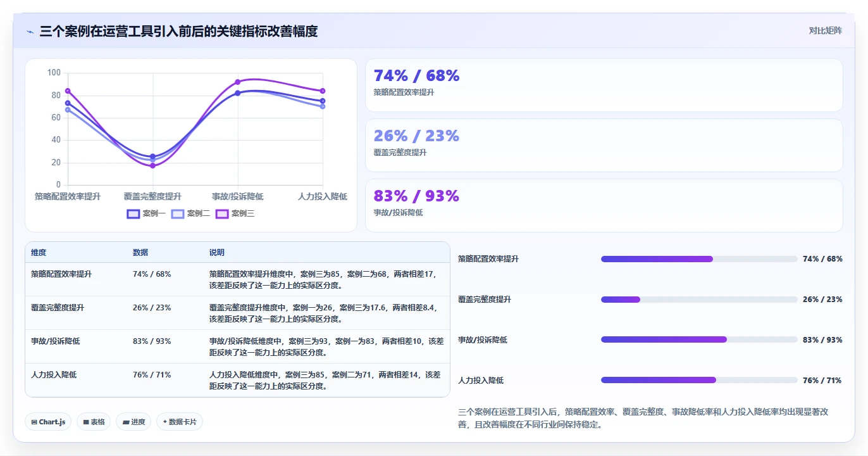Click the 说明 column header in table
The width and height of the screenshot is (868, 456).
[x=217, y=252]
